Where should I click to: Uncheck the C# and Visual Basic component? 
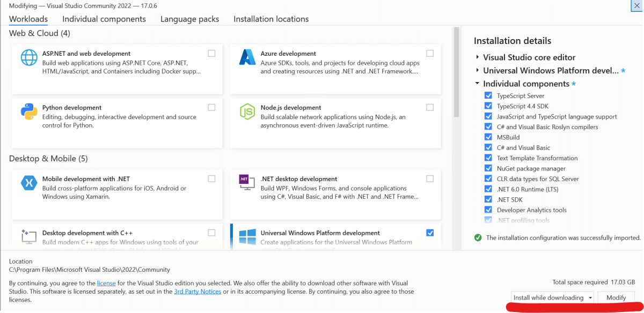pos(488,147)
